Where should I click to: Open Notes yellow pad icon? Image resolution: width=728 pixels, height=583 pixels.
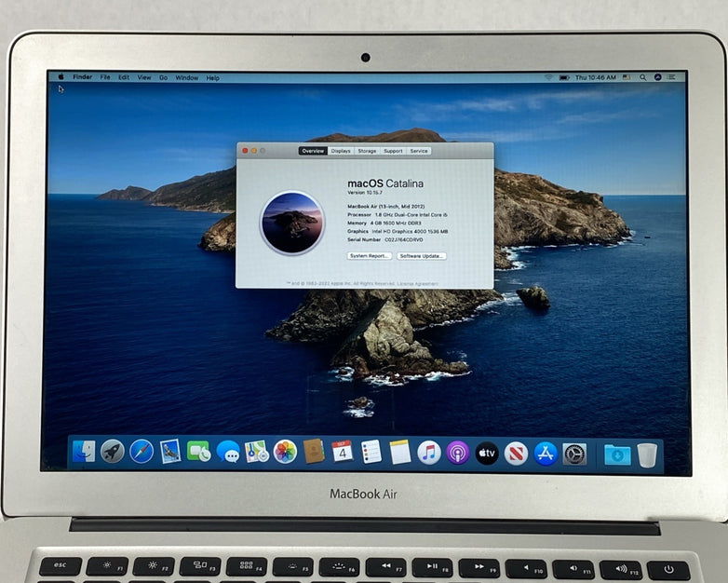click(x=399, y=452)
